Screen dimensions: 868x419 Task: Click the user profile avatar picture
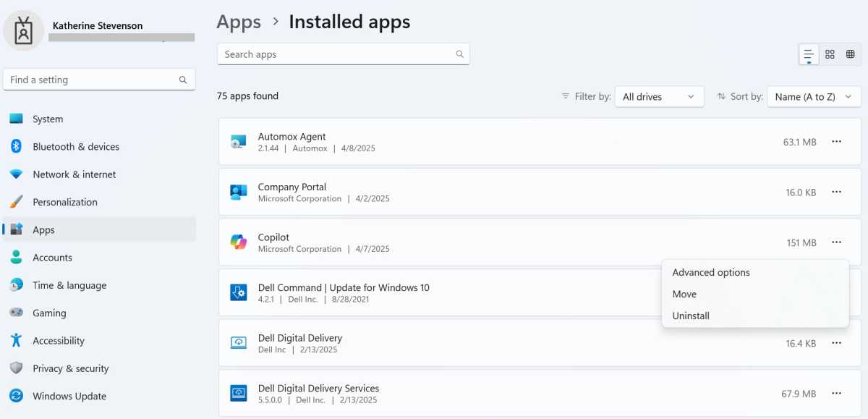[x=24, y=32]
